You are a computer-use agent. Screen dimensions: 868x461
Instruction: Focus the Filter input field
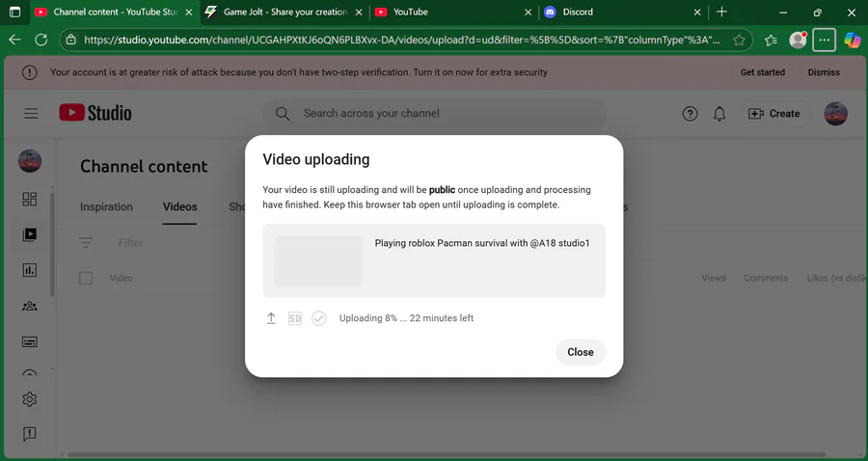click(x=130, y=243)
